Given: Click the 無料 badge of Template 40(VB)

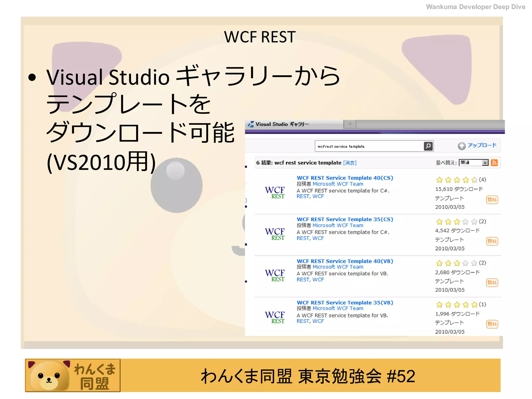Looking at the screenshot, I should point(492,283).
